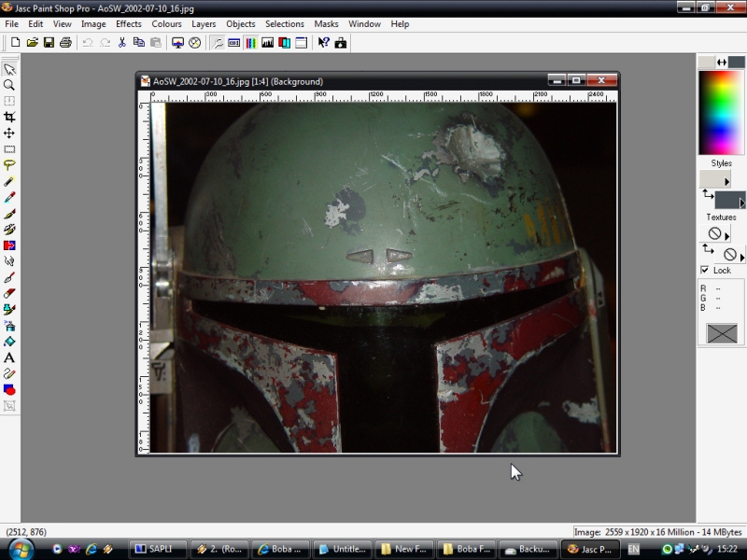Toggle the Colour Palette visibility
Image resolution: width=747 pixels, height=560 pixels.
[250, 43]
